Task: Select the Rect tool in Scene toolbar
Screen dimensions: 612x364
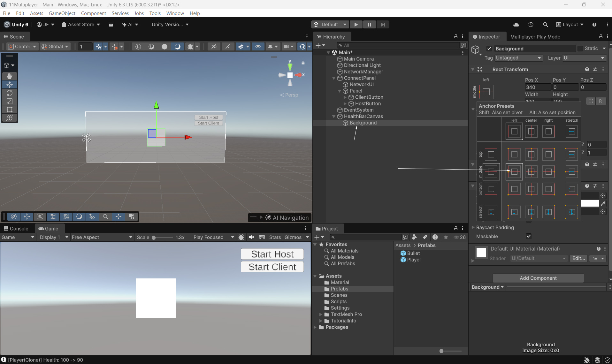Action: [x=10, y=110]
